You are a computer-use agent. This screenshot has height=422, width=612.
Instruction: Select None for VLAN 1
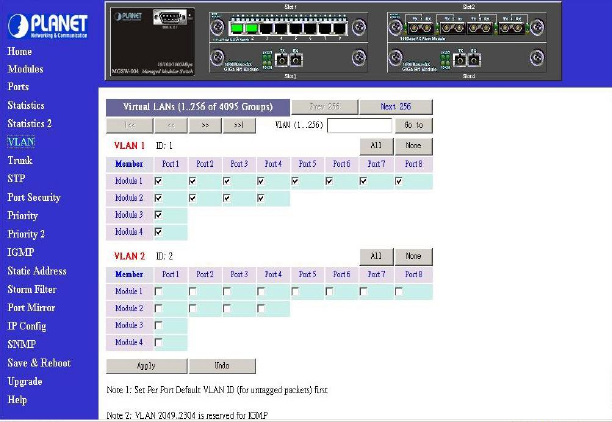click(413, 146)
